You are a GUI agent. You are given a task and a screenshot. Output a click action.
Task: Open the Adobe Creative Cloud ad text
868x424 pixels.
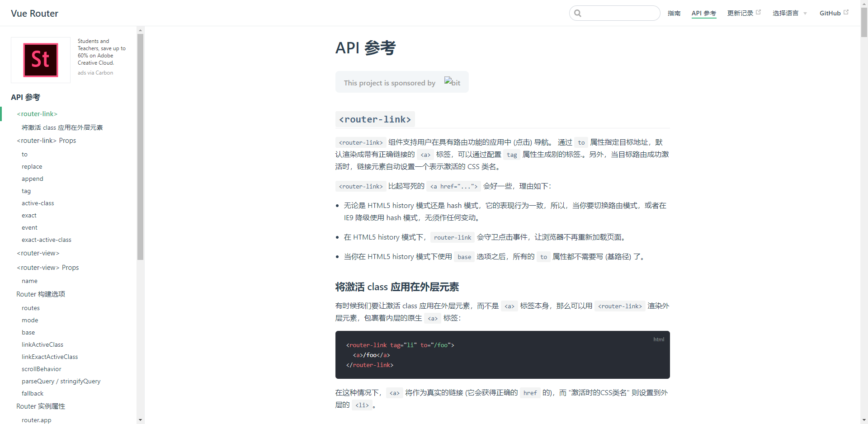click(x=102, y=52)
